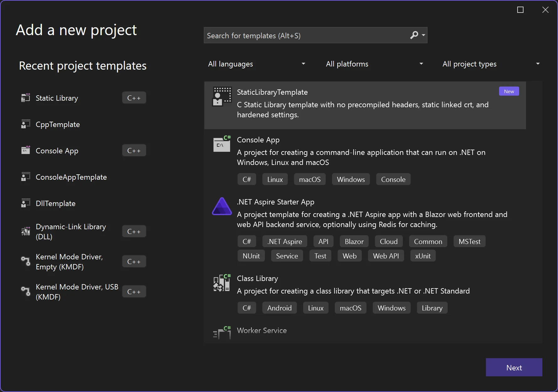Click the Dynamic-Link Library (DLL) icon
This screenshot has width=558, height=392.
pos(25,231)
